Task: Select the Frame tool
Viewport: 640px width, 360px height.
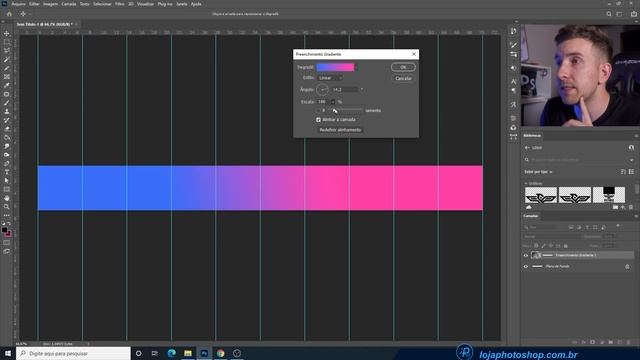Action: [x=7, y=77]
